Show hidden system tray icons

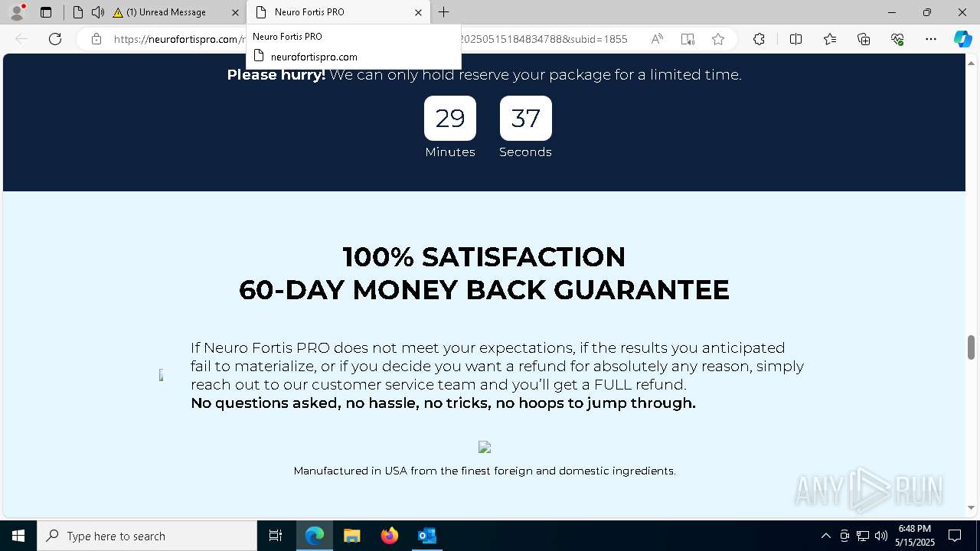pyautogui.click(x=825, y=536)
